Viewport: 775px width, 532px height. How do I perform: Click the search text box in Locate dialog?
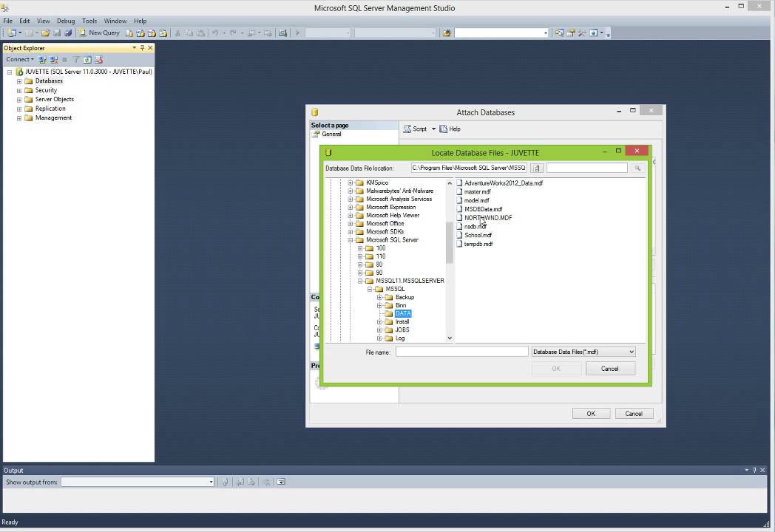587,168
